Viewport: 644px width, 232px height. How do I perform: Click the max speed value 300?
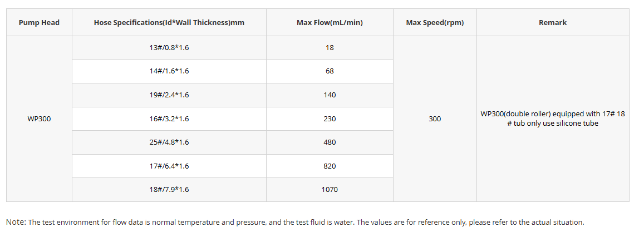click(435, 119)
